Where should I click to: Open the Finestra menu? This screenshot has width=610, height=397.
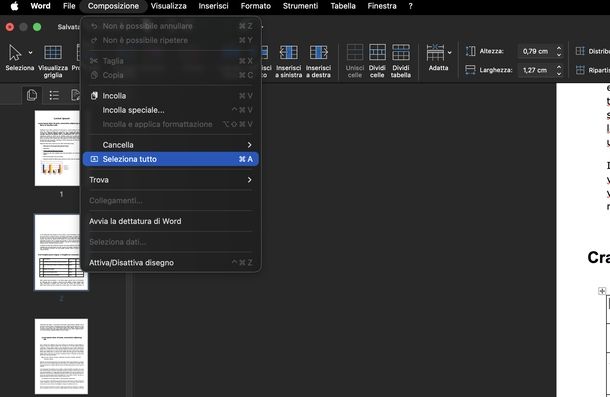point(382,6)
